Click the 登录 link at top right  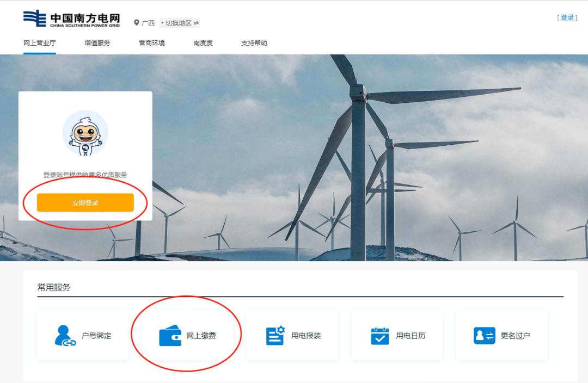[568, 17]
